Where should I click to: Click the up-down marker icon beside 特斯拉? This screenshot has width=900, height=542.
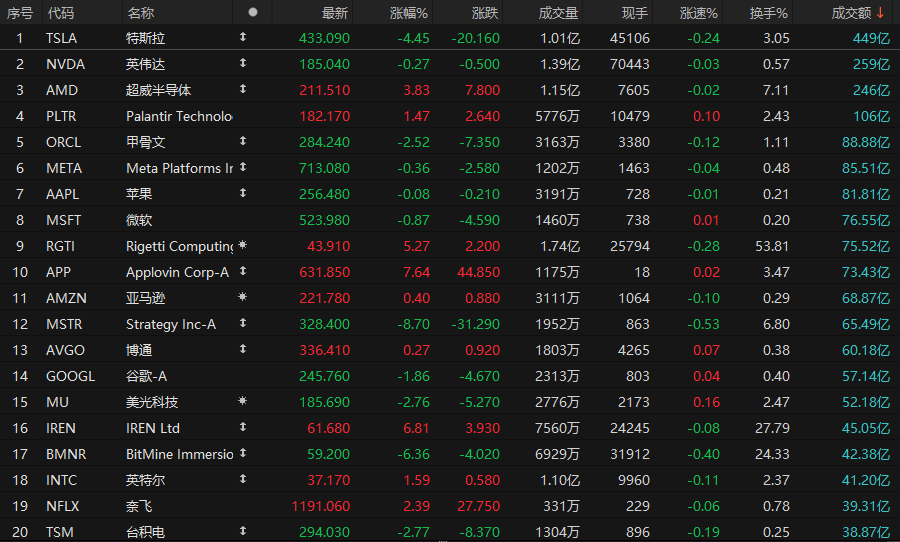243,37
